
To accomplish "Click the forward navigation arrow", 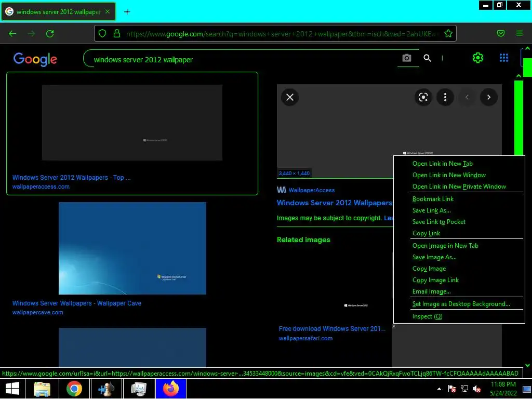I will pos(31,34).
